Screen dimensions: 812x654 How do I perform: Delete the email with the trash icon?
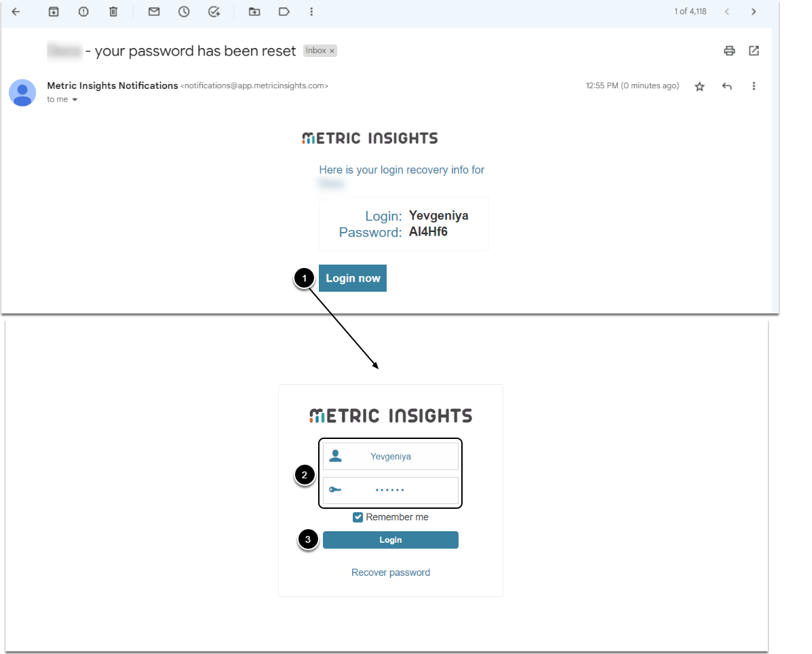pos(113,12)
